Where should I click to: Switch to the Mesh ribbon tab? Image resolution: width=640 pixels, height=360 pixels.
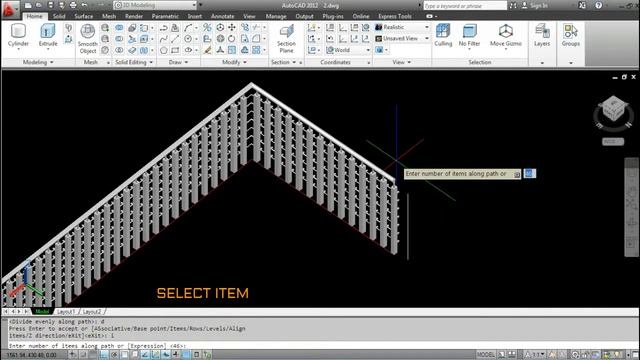pos(109,16)
